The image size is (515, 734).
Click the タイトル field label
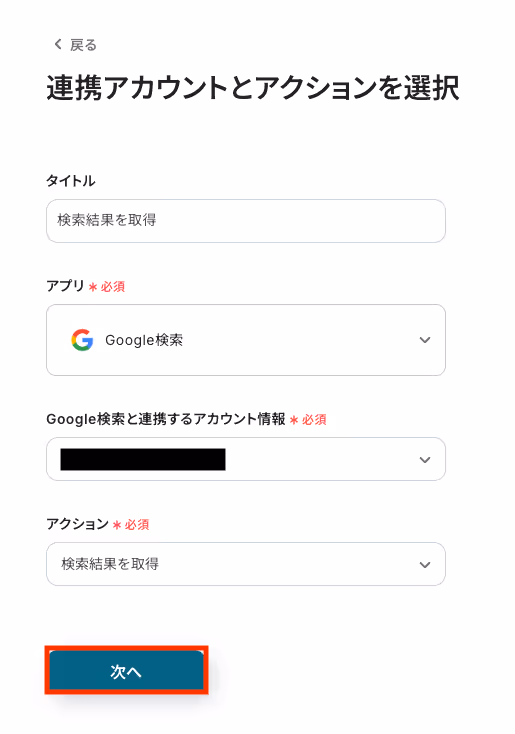[71, 181]
